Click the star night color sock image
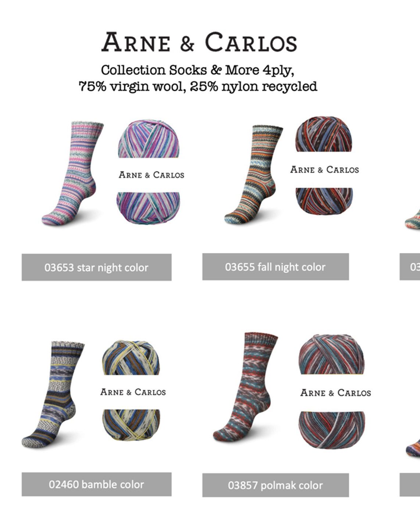 pyautogui.click(x=72, y=173)
